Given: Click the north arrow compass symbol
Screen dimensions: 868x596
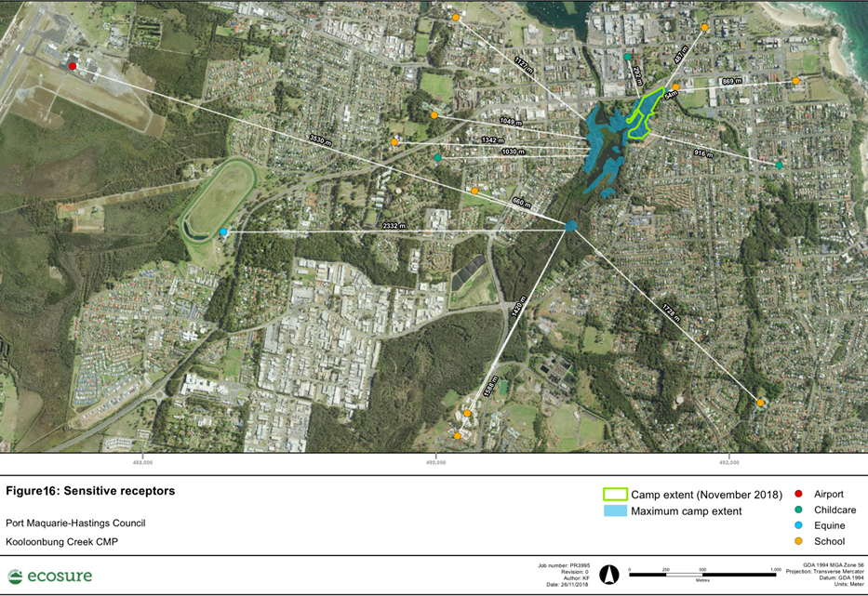Looking at the screenshot, I should point(609,575).
